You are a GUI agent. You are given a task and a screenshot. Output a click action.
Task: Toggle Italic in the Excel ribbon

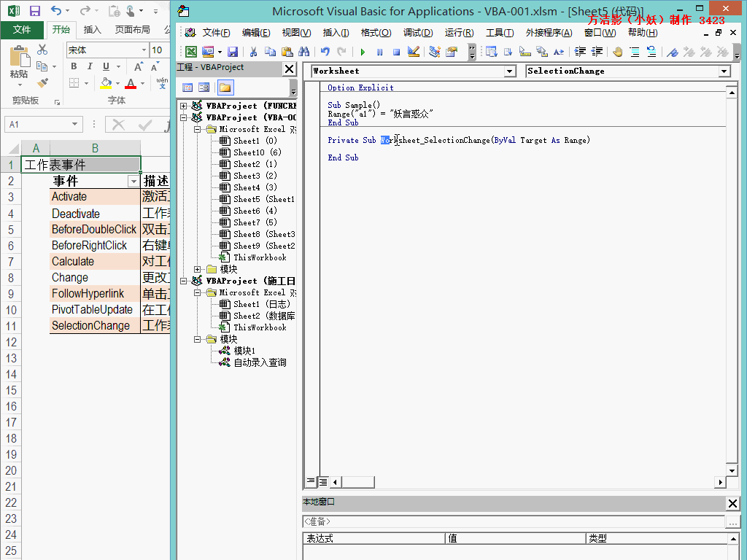click(90, 66)
